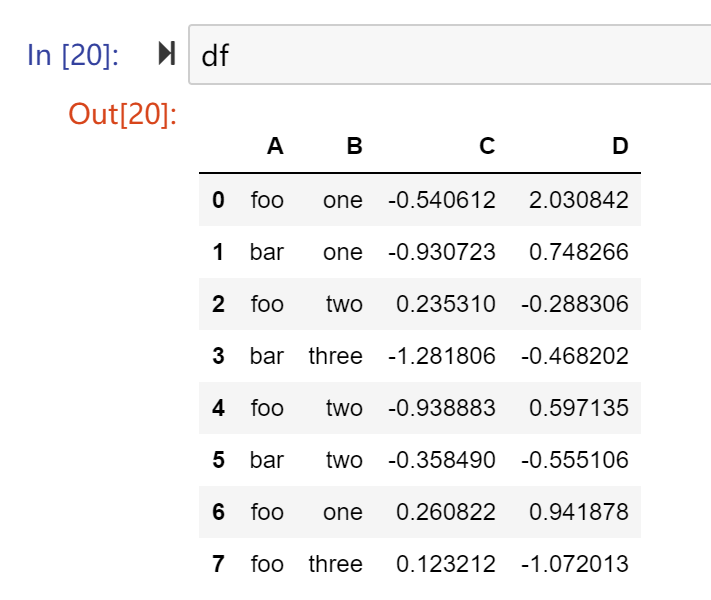
Task: Click column header D
Action: point(620,146)
